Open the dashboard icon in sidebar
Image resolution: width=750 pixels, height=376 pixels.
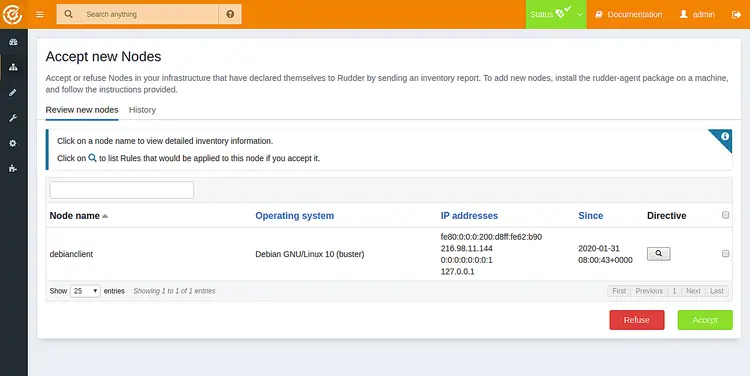click(13, 42)
